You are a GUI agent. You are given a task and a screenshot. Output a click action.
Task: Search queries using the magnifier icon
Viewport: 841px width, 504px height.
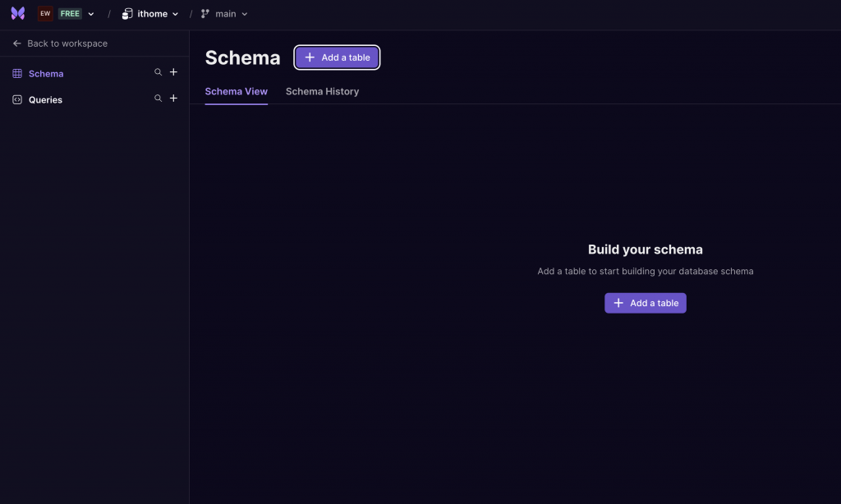point(159,99)
